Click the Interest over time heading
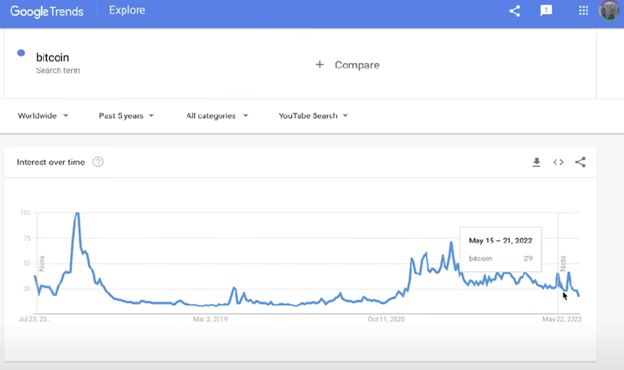This screenshot has width=624, height=370. pyautogui.click(x=51, y=162)
